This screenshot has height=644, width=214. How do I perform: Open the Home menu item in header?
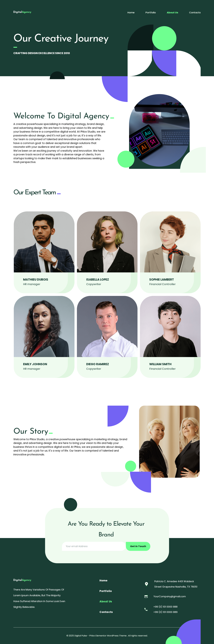[x=131, y=13]
